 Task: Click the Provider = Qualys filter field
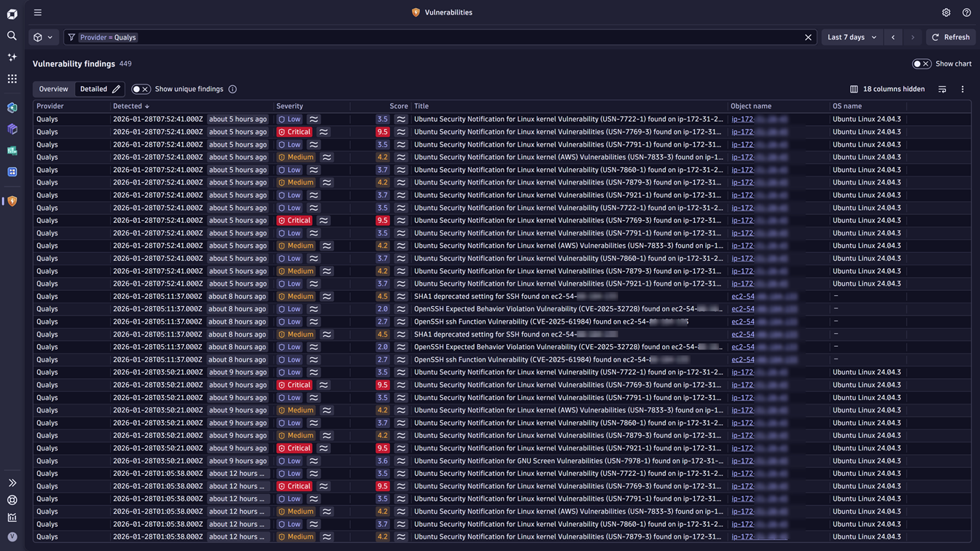pos(437,37)
